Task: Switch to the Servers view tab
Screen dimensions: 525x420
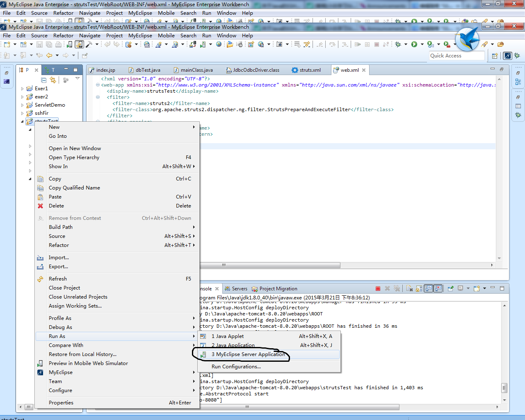Action: pyautogui.click(x=236, y=288)
